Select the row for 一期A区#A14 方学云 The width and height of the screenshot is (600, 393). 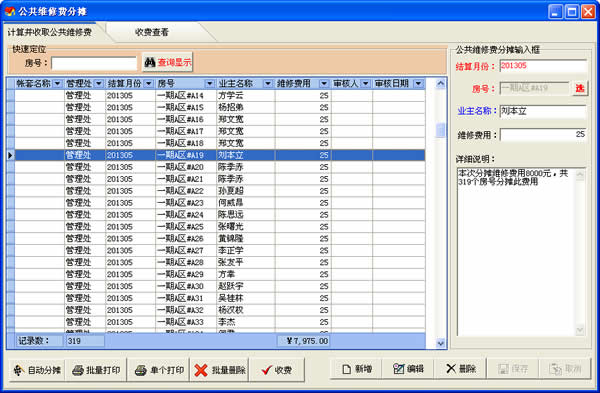pos(220,96)
